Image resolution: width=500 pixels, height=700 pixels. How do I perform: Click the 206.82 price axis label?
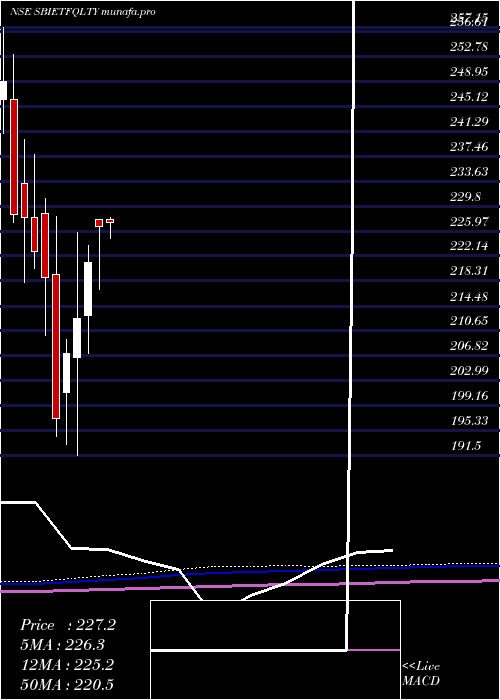469,346
